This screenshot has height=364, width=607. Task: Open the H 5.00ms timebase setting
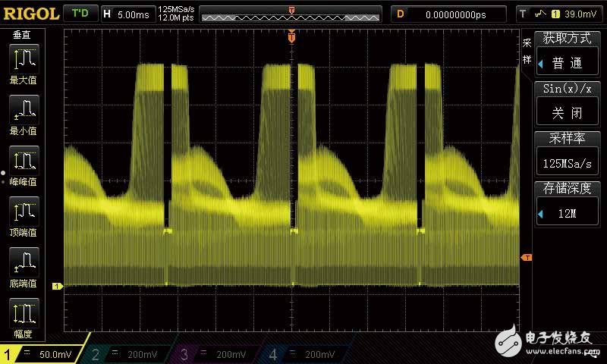(127, 13)
